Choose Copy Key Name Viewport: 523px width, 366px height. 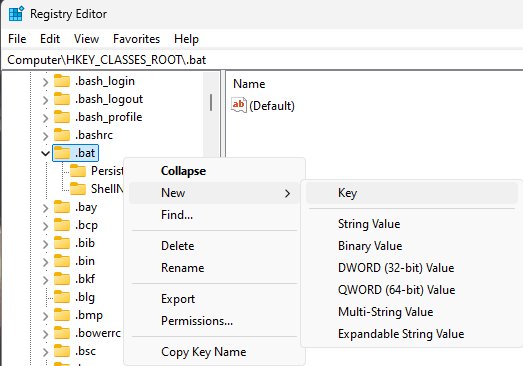click(214, 352)
